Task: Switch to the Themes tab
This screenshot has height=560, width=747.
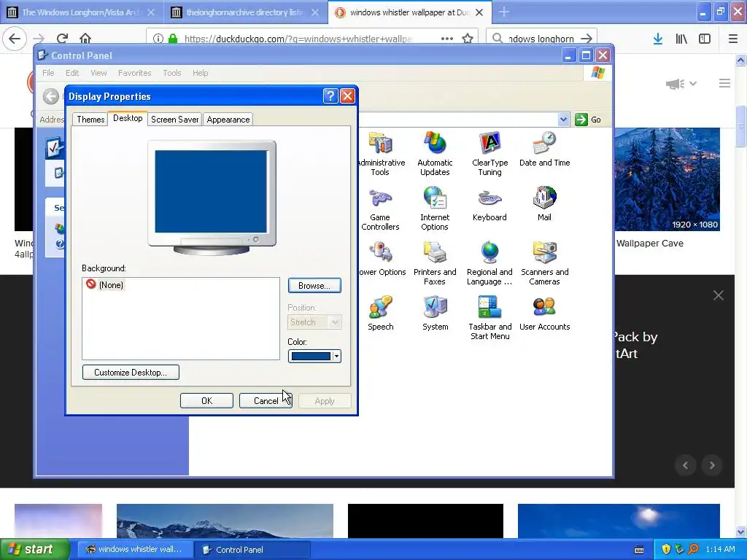Action: [x=90, y=120]
